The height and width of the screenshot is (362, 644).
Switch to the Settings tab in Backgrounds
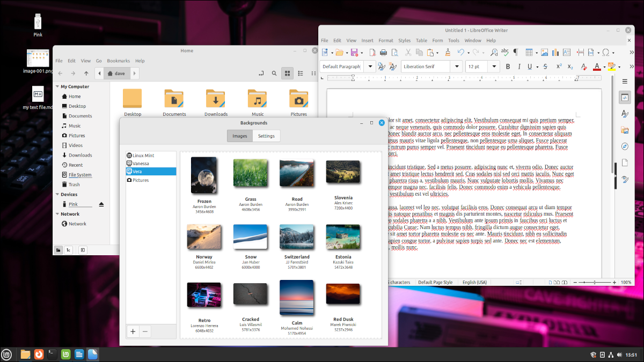266,136
